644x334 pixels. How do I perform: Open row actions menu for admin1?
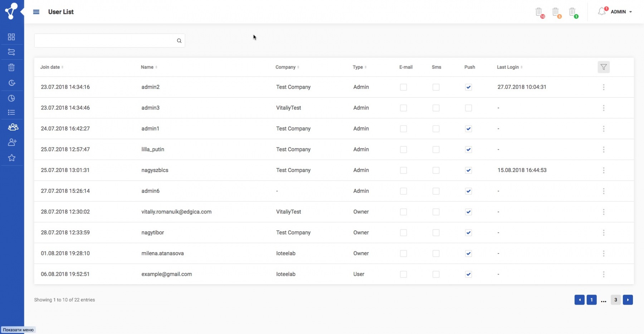click(x=603, y=129)
